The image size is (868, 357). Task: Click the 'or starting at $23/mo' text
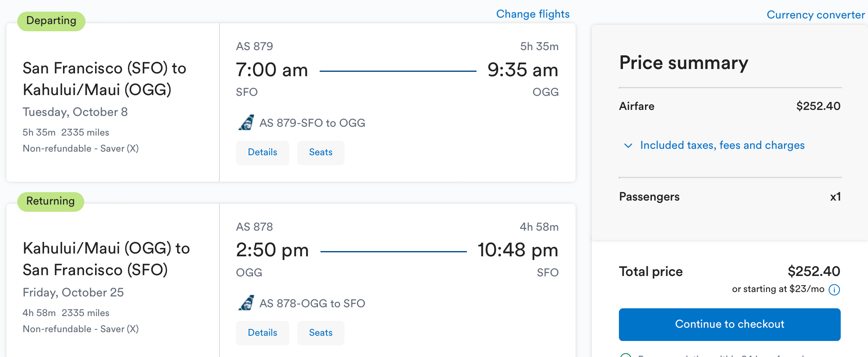(778, 289)
